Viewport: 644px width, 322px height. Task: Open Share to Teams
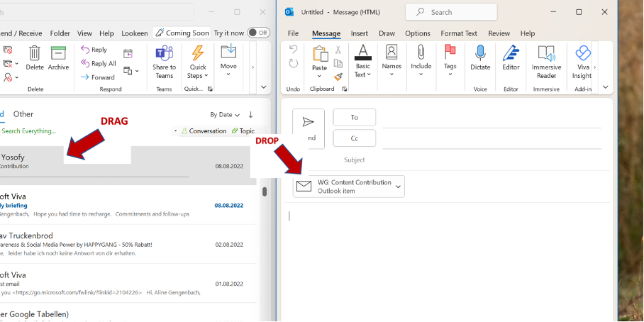tap(164, 54)
